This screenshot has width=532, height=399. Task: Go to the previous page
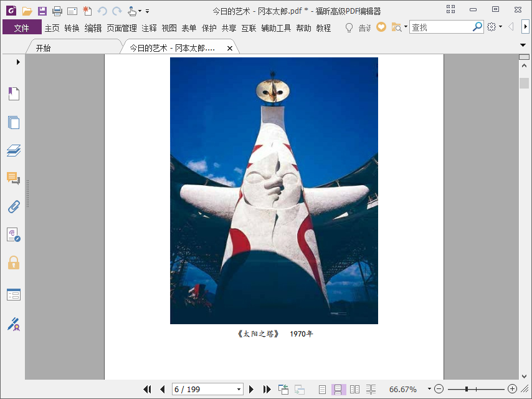[162, 389]
